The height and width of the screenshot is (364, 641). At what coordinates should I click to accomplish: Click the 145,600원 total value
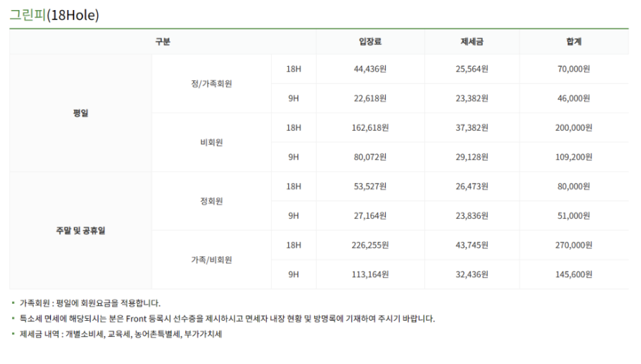pyautogui.click(x=573, y=274)
